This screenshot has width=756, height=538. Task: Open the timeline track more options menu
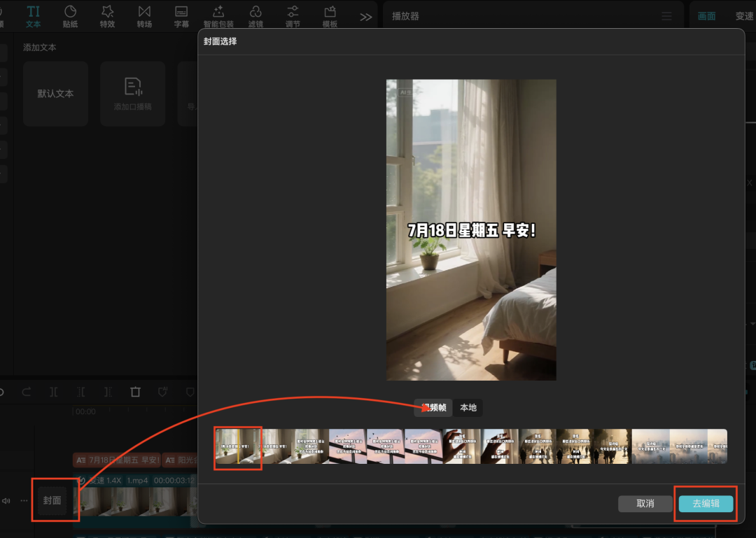[x=24, y=500]
